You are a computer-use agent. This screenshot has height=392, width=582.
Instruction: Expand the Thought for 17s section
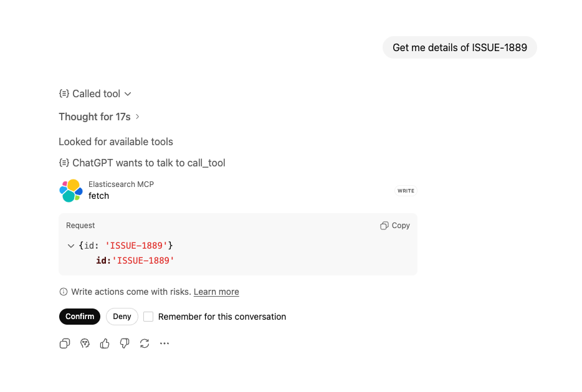(136, 116)
